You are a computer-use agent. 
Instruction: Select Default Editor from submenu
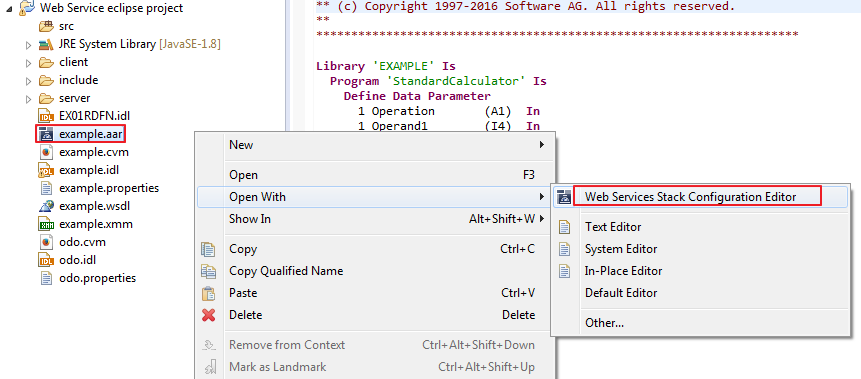700,293
